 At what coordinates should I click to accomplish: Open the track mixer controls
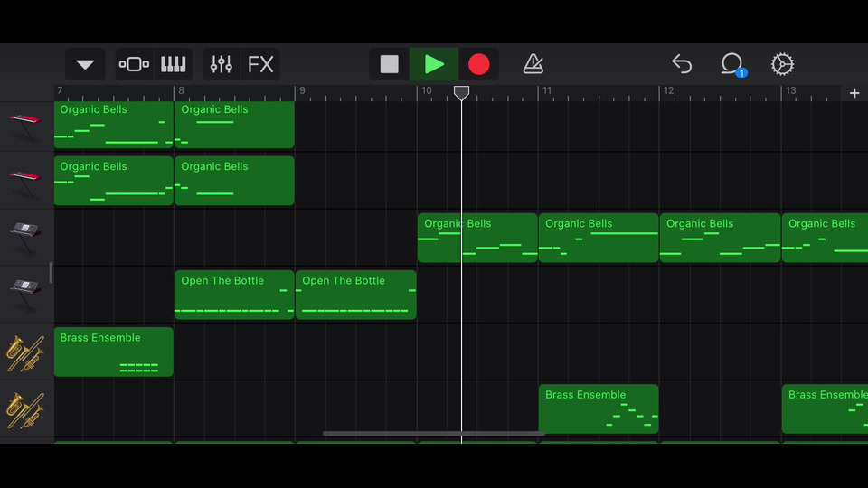[x=222, y=64]
